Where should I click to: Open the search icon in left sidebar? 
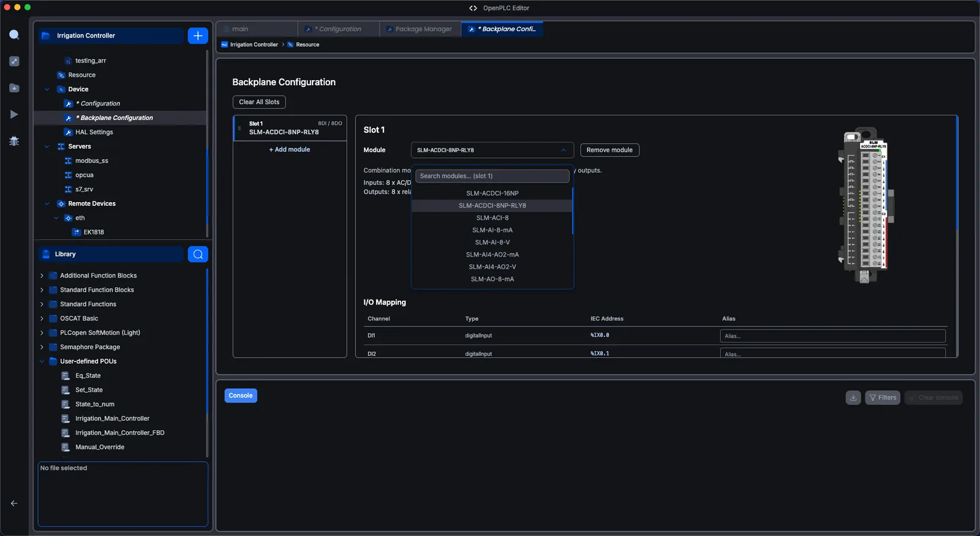pyautogui.click(x=14, y=35)
